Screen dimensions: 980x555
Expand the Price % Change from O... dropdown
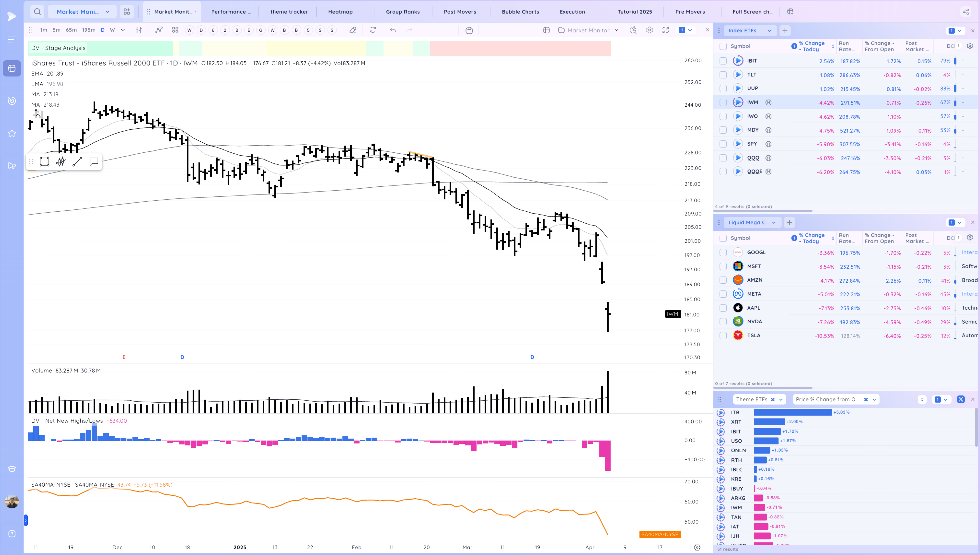click(874, 400)
